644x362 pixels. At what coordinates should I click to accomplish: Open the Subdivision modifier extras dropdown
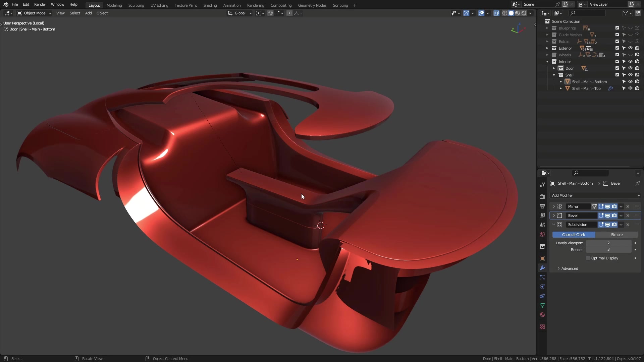click(621, 225)
